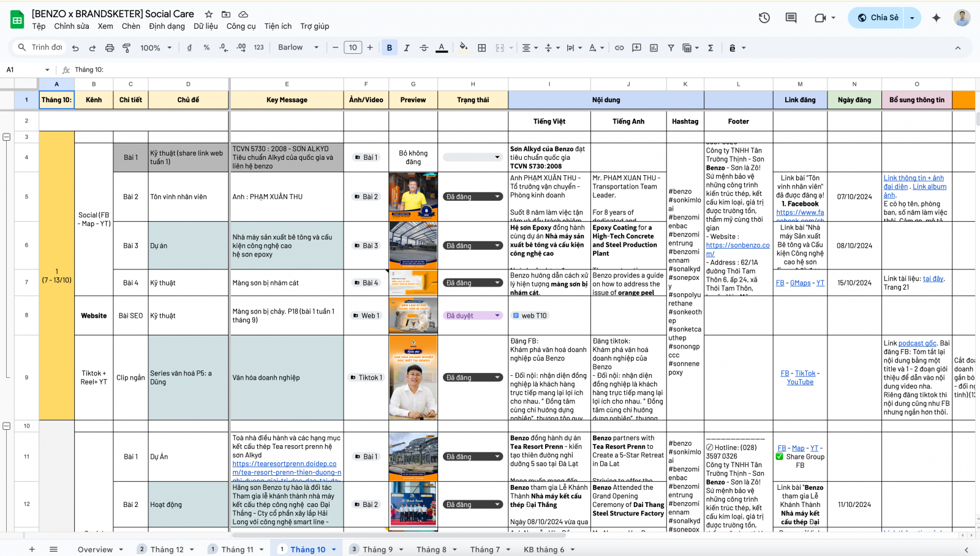Image resolution: width=980 pixels, height=556 pixels.
Task: Toggle italic formatting
Action: [406, 48]
